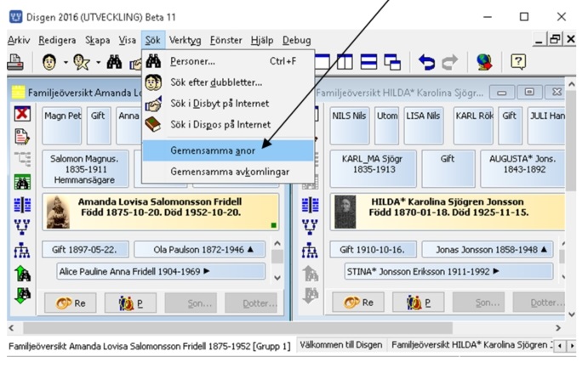Switch to Familjeöversikt Amanda Lovisa bottom tab
This screenshot has width=588, height=368.
(150, 346)
